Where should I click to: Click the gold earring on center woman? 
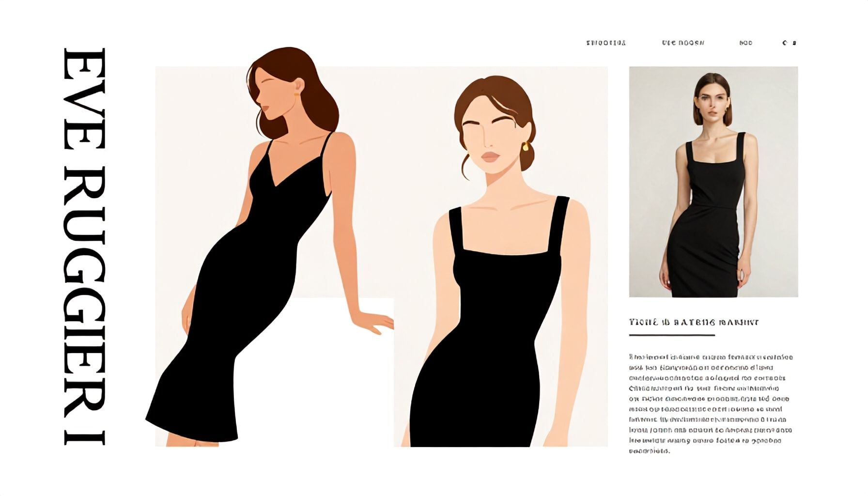point(526,146)
